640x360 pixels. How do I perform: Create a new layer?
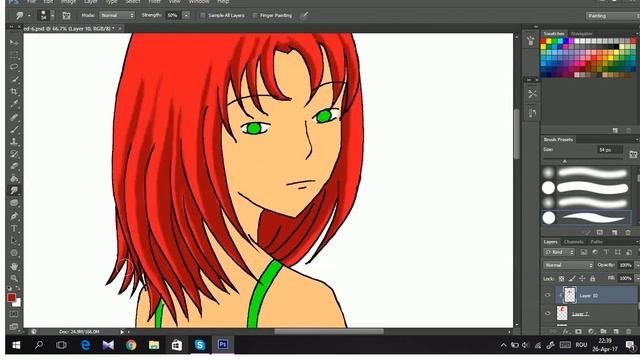click(616, 331)
